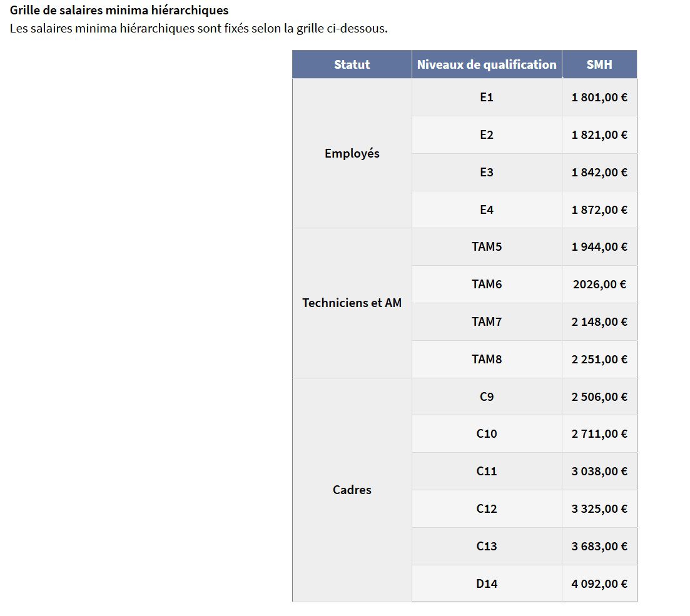Select the 1 801,00 € salary cell
The width and height of the screenshot is (690, 616).
[599, 97]
